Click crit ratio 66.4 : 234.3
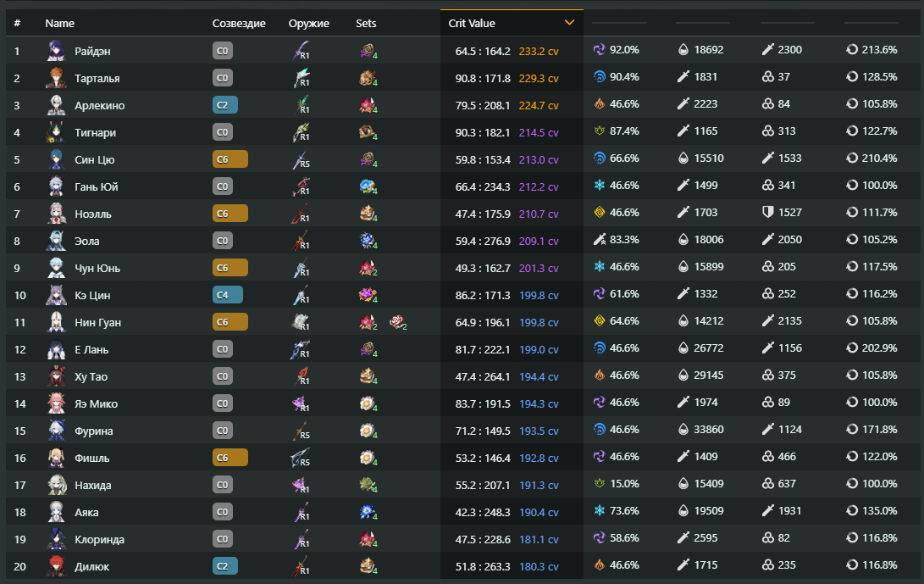 (x=483, y=187)
